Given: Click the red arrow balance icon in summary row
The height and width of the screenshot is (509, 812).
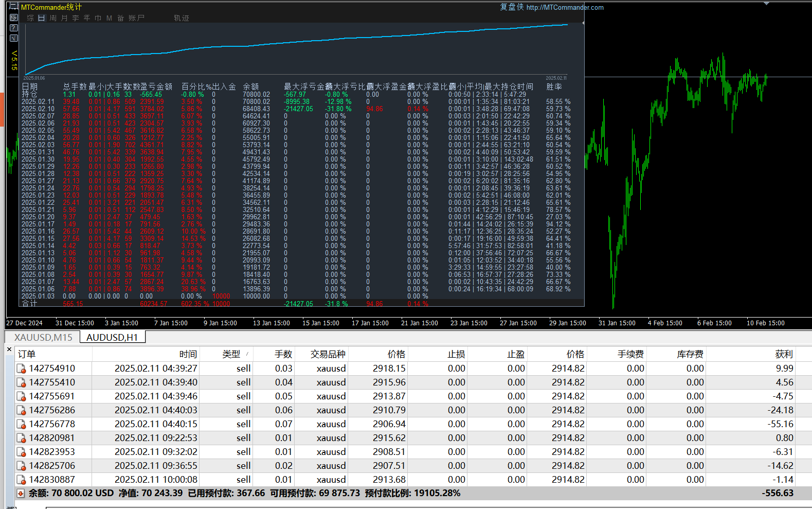Looking at the screenshot, I should [21, 493].
